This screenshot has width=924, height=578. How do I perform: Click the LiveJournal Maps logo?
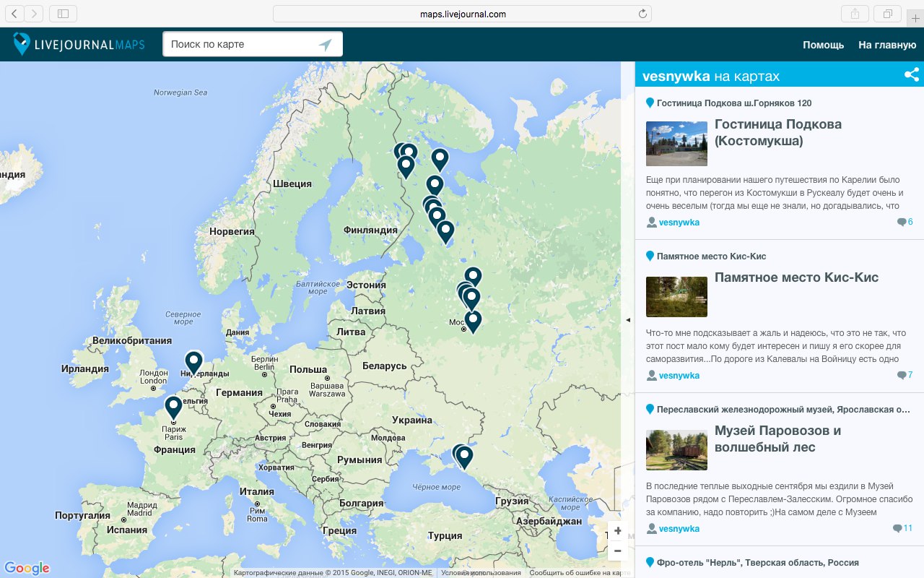click(79, 45)
